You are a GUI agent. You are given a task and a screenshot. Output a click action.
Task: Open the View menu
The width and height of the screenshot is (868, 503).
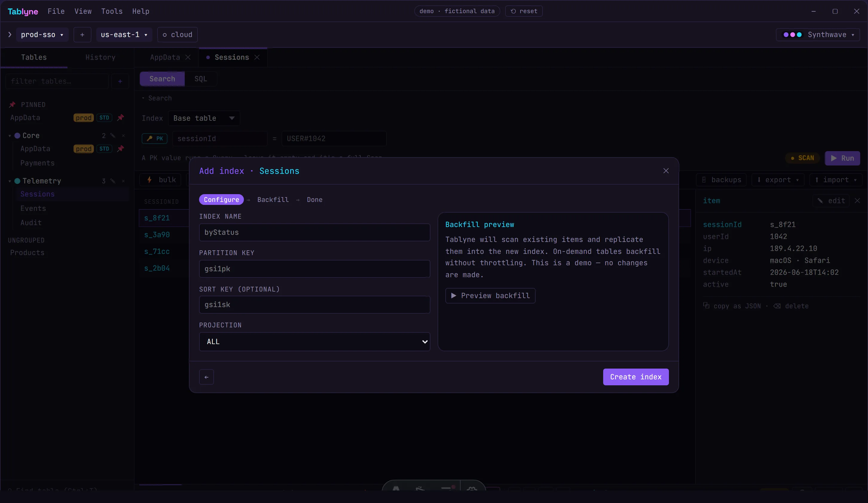83,11
